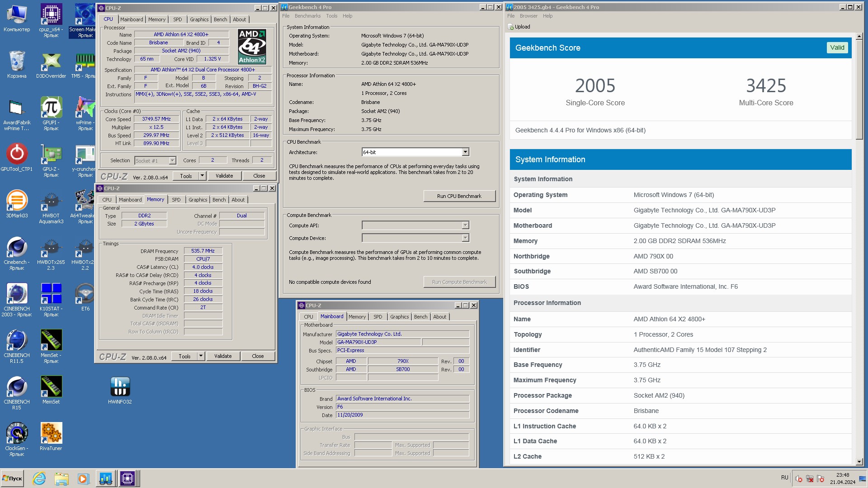
Task: Expand the Tools arrow in top CPU-Z window
Action: [202, 176]
